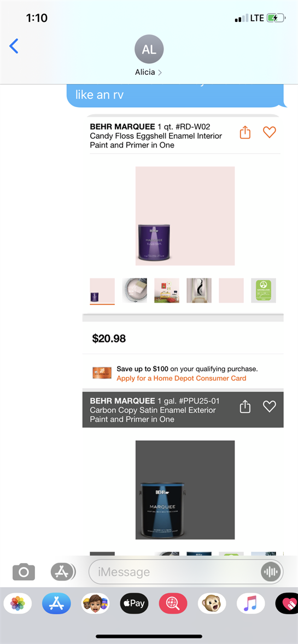This screenshot has width=298, height=644.
Task: Select Memoji stickers in app drawer
Action: [95, 604]
